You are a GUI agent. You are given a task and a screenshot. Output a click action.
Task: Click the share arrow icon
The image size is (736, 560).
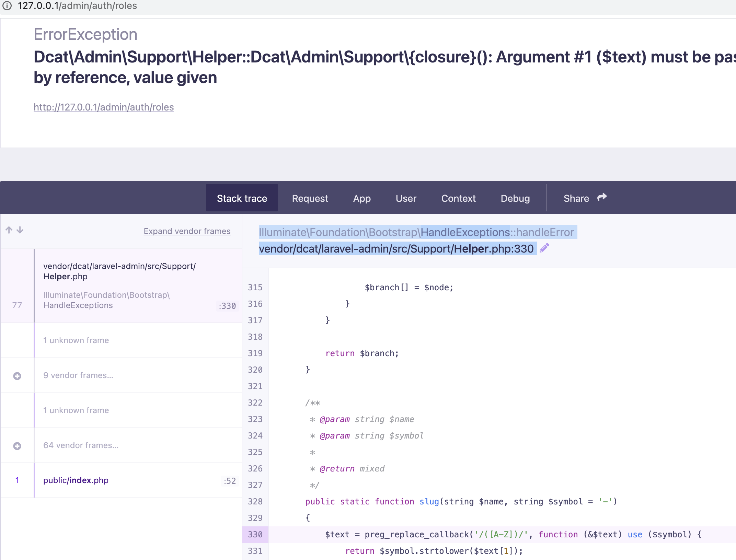click(601, 197)
